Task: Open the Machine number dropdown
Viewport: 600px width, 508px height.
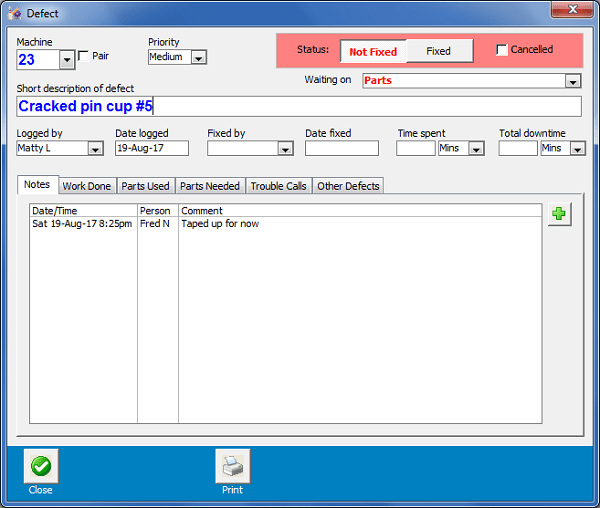Action: pos(67,60)
